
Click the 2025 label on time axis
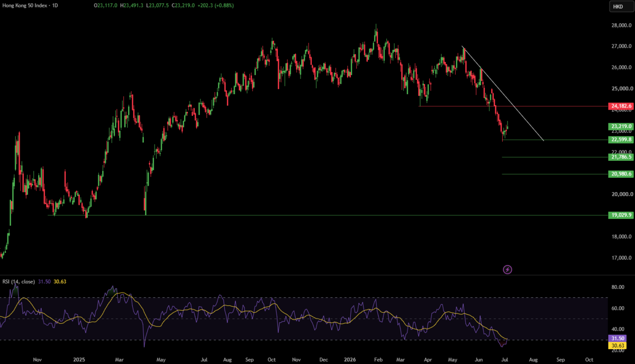click(79, 359)
